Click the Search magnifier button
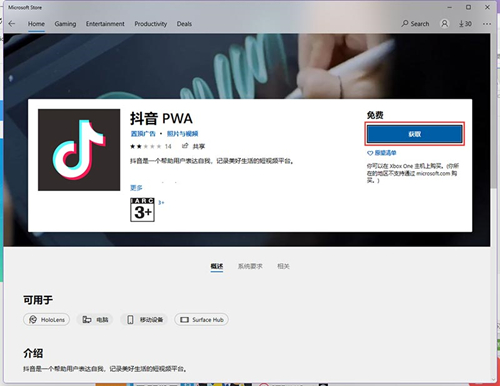500x386 pixels. click(415, 24)
